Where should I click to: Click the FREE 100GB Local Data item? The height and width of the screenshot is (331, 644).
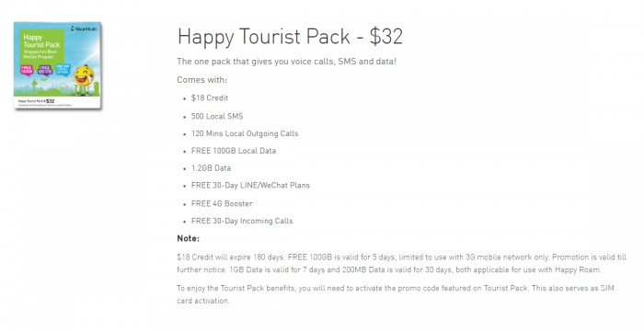[234, 151]
